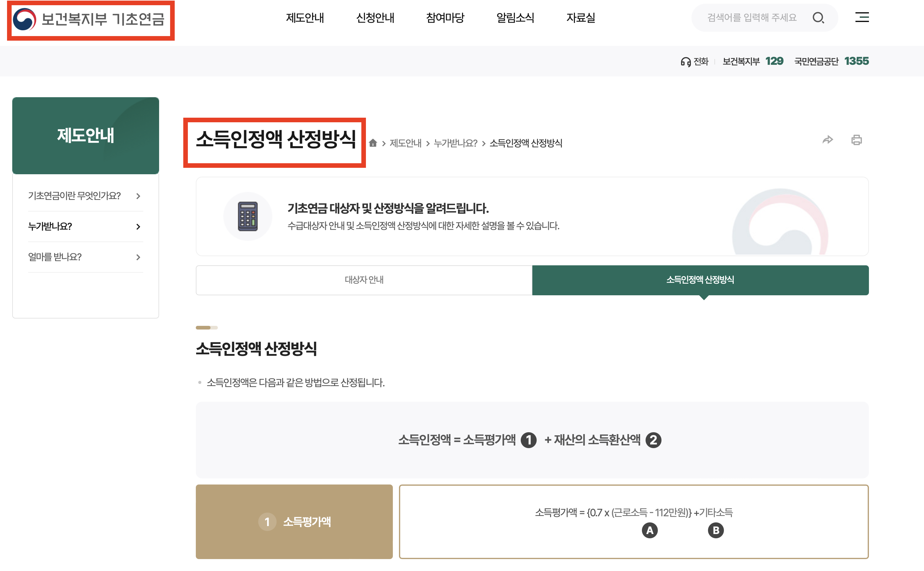The height and width of the screenshot is (571, 924).
Task: Select the 소득인정액 산정방식 tab
Action: click(x=700, y=280)
